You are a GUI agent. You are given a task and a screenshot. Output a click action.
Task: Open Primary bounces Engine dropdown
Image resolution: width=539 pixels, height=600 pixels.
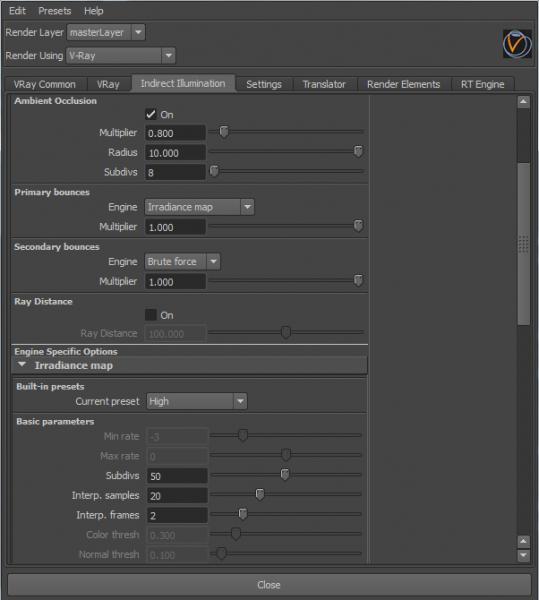[199, 207]
